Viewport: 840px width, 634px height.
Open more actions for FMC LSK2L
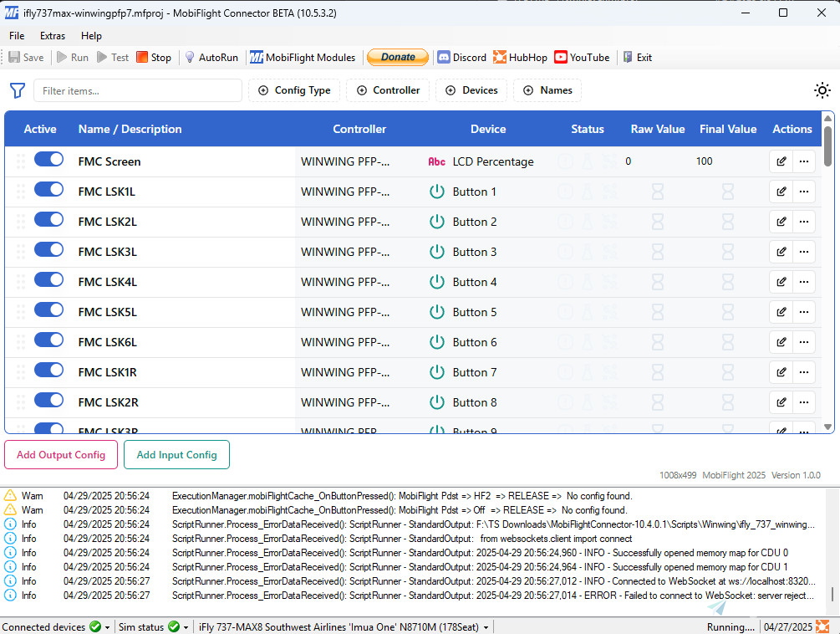[804, 222]
